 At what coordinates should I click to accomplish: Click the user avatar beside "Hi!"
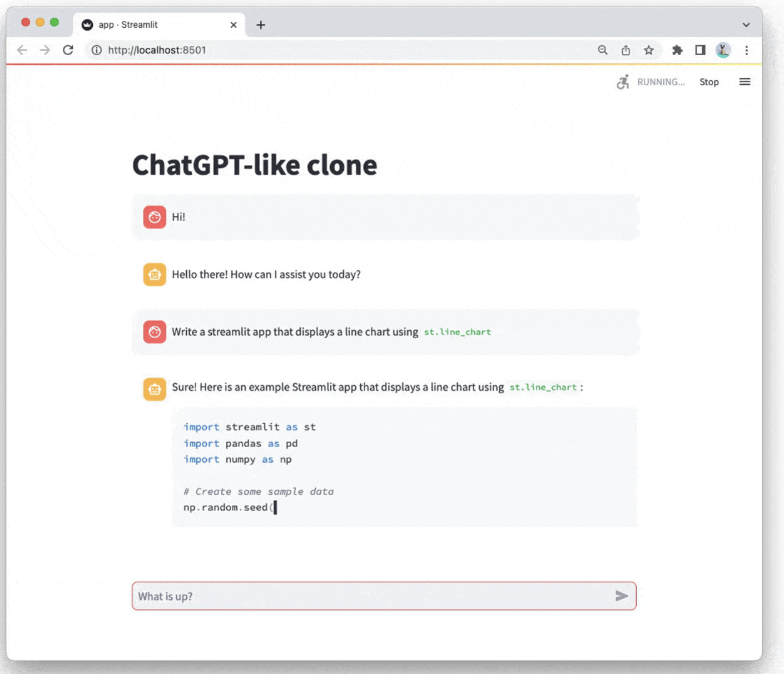coord(155,217)
